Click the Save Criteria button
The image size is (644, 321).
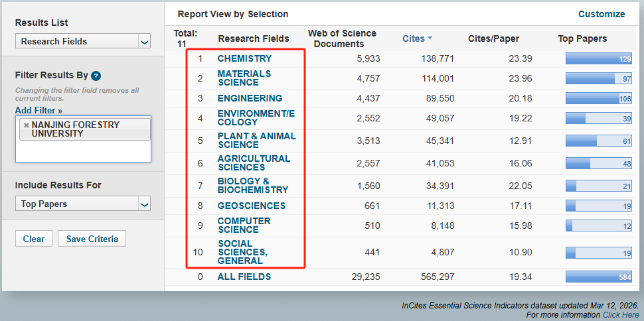click(x=92, y=239)
